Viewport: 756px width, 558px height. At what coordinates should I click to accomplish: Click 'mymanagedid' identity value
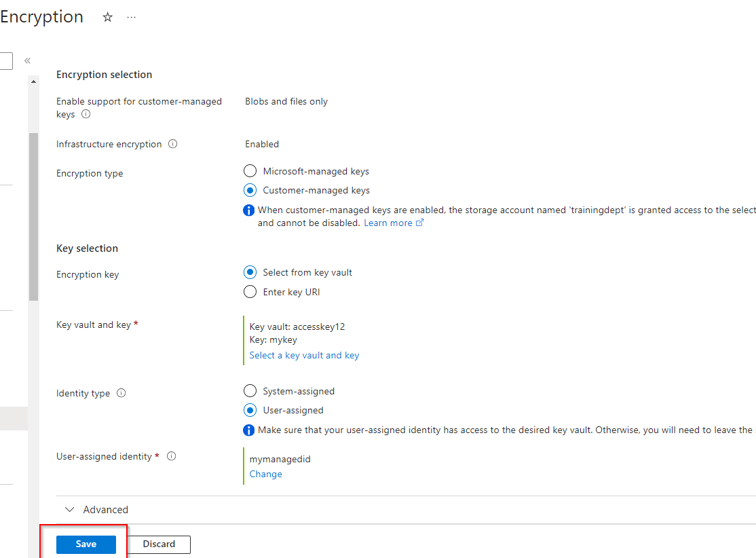[x=280, y=459]
